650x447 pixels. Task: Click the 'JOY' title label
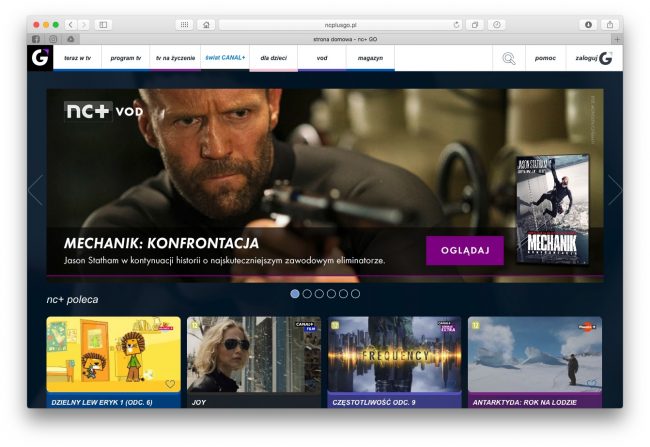pos(199,402)
